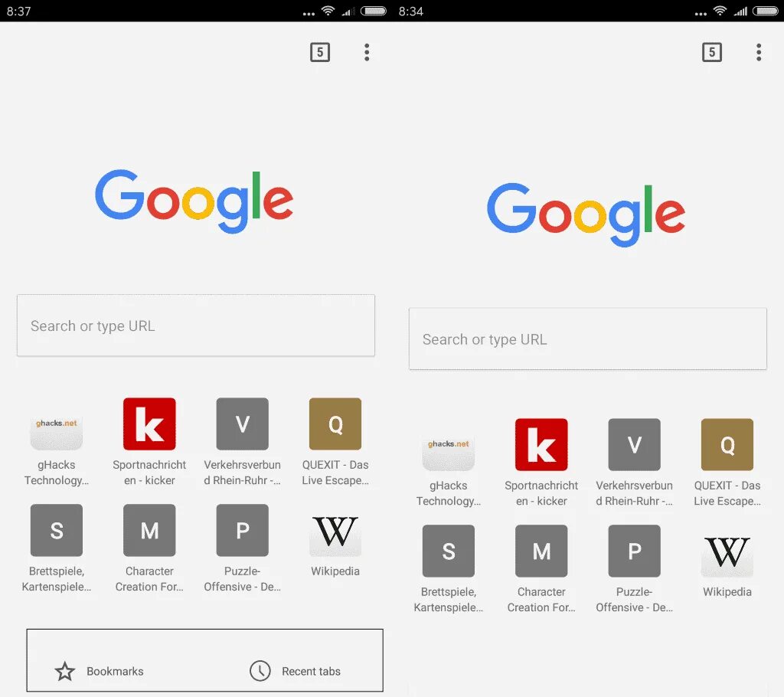Open tab switcher in right 8:34 screen

[712, 52]
